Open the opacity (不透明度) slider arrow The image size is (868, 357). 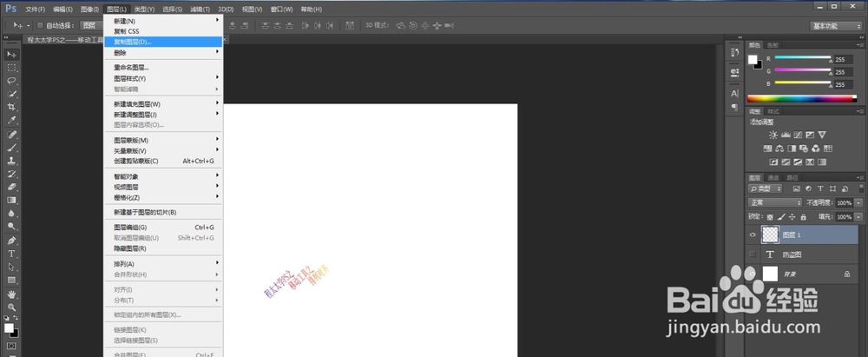859,203
